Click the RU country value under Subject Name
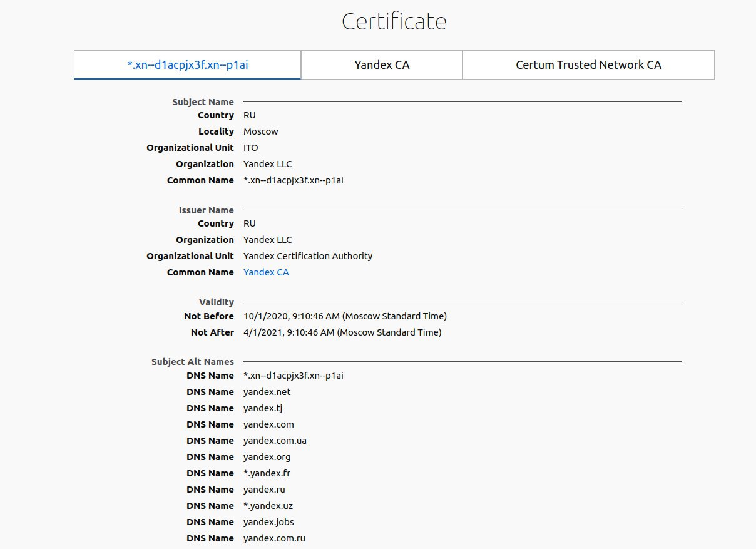756x549 pixels. click(250, 115)
